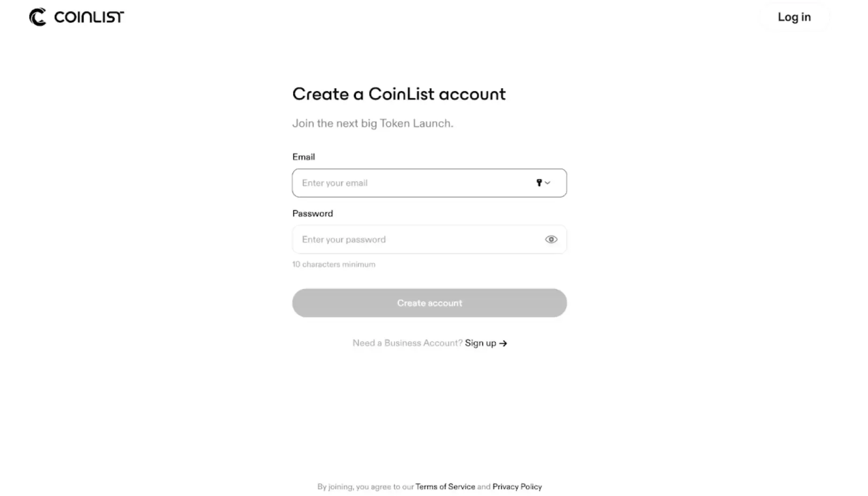This screenshot has width=868, height=496.
Task: Open the Terms of Service link
Action: click(x=445, y=487)
